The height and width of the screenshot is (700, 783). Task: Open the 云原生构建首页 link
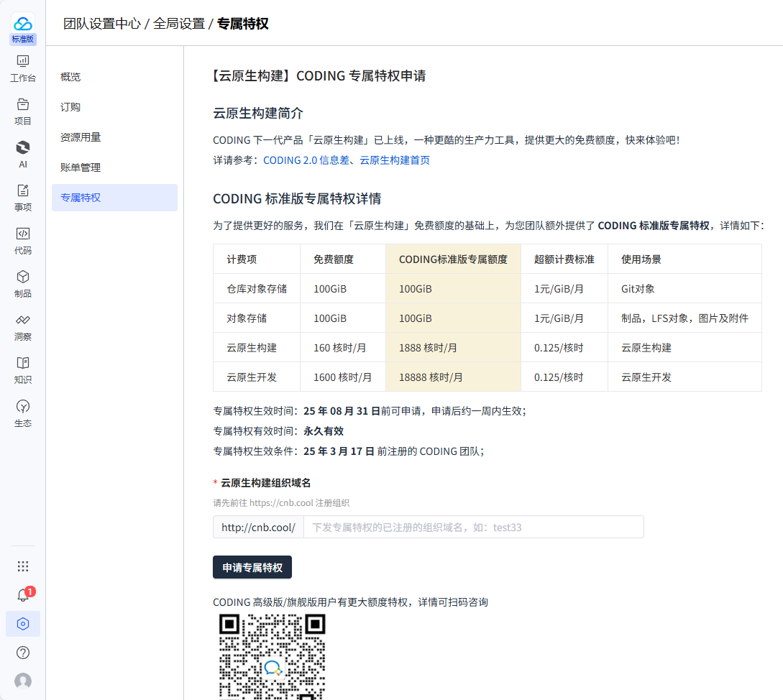tap(395, 160)
